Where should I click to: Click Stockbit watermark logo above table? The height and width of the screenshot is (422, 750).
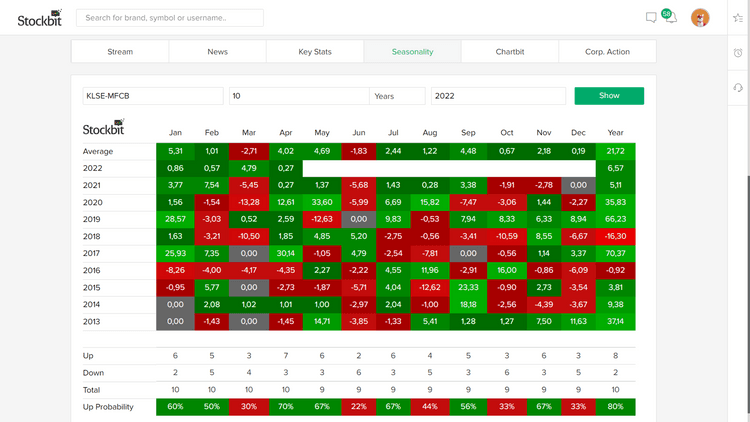tap(103, 127)
